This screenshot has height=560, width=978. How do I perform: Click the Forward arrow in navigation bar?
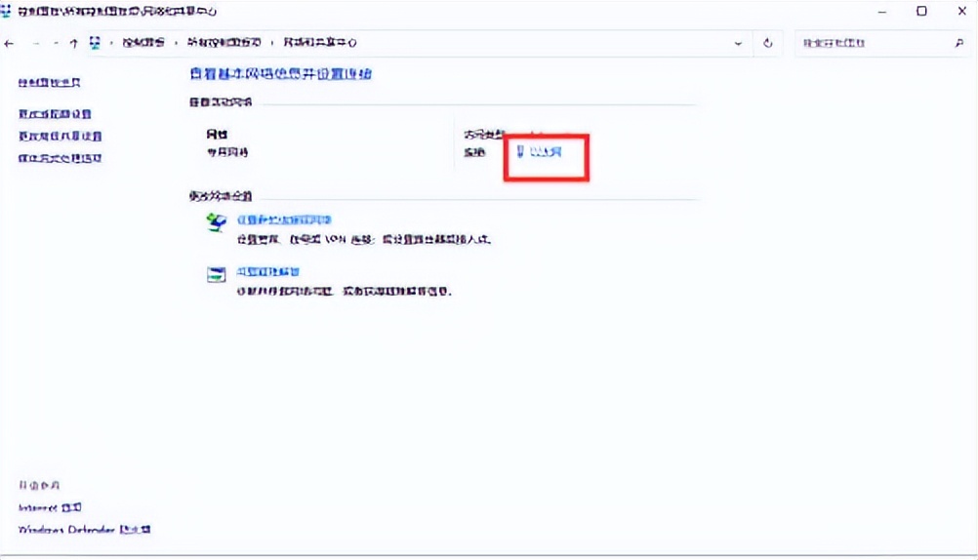point(35,43)
